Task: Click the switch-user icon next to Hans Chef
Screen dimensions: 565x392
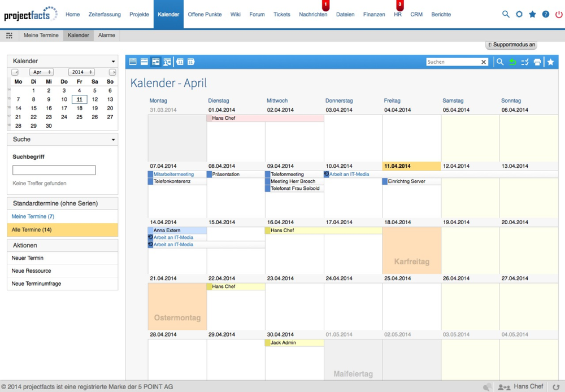Action: [504, 387]
